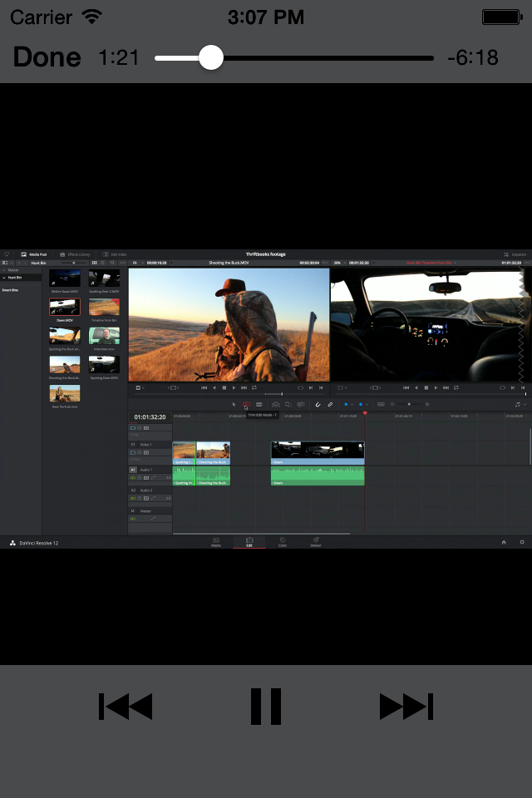Click the timeline timecode field 01:01:32:20
Viewport: 532px width, 798px height.
coord(150,416)
